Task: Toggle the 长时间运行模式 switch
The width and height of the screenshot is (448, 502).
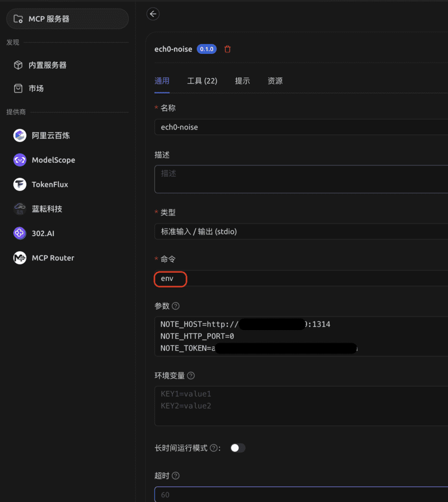Action: click(238, 448)
